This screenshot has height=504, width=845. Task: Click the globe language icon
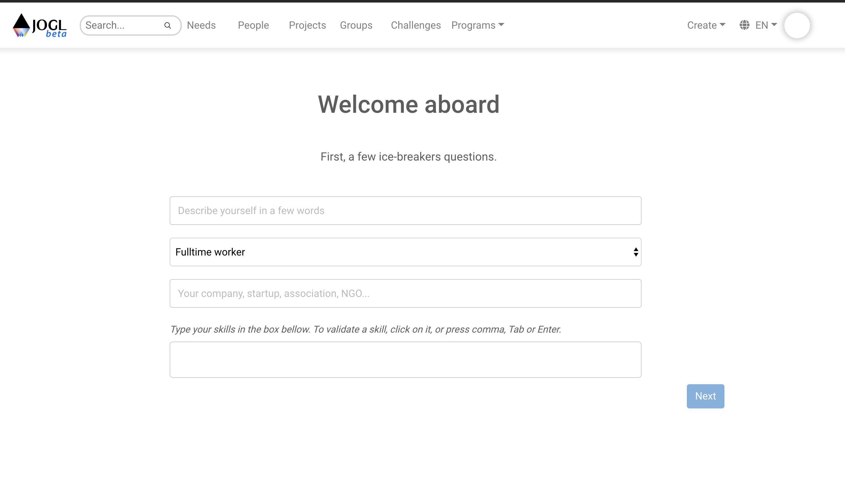(x=744, y=25)
